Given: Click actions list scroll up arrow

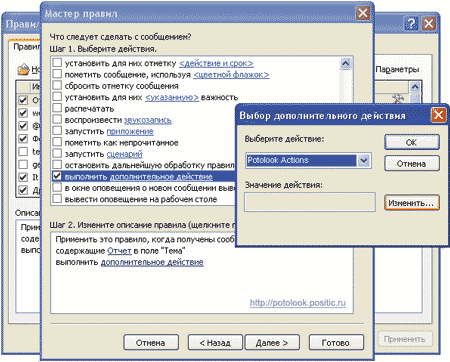Looking at the screenshot, I should [346, 63].
